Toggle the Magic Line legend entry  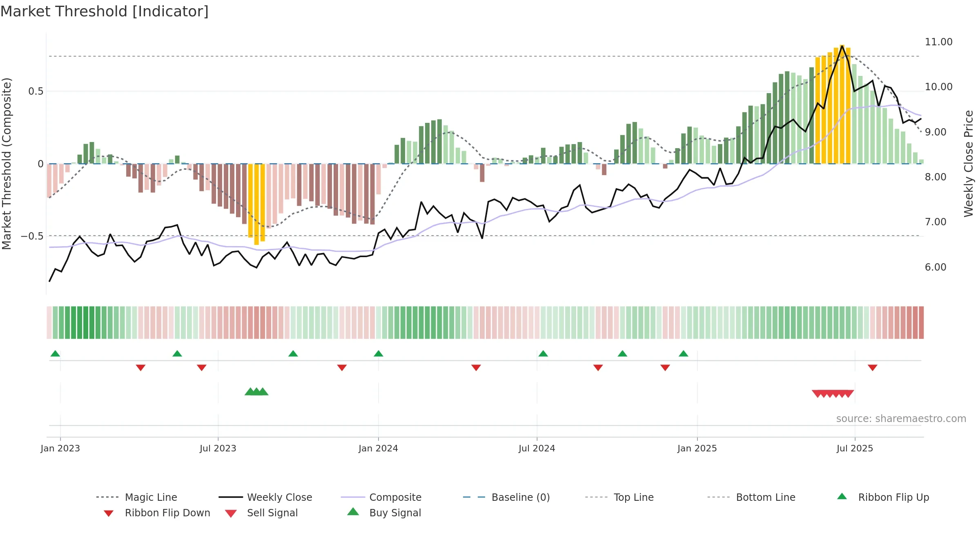(x=136, y=497)
